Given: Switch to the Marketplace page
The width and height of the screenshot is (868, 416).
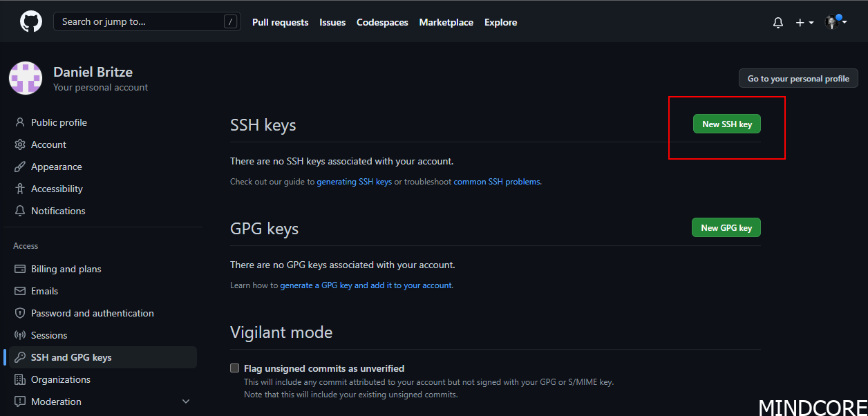Looking at the screenshot, I should [x=446, y=22].
